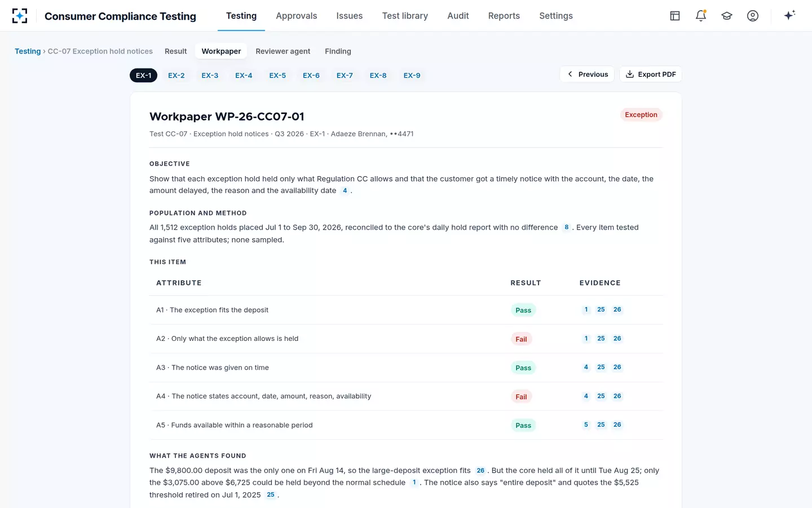Launch the AI sparkle assistant
This screenshot has width=812, height=508.
tap(789, 15)
